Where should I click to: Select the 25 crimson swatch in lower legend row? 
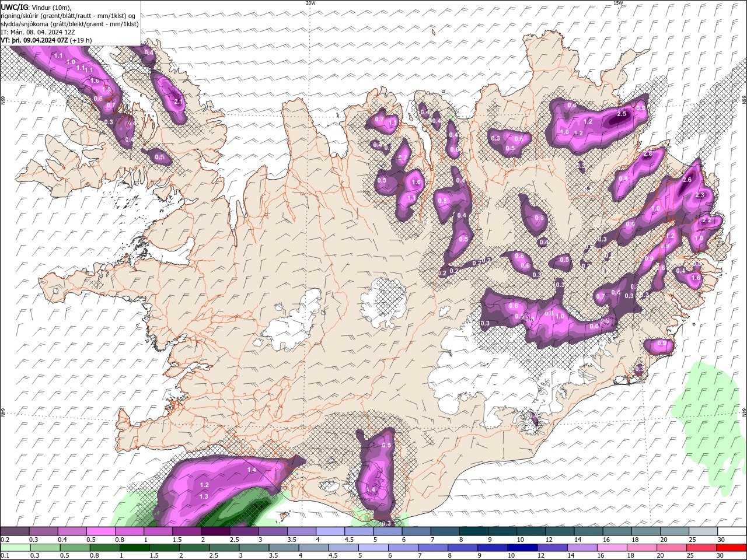click(x=702, y=548)
